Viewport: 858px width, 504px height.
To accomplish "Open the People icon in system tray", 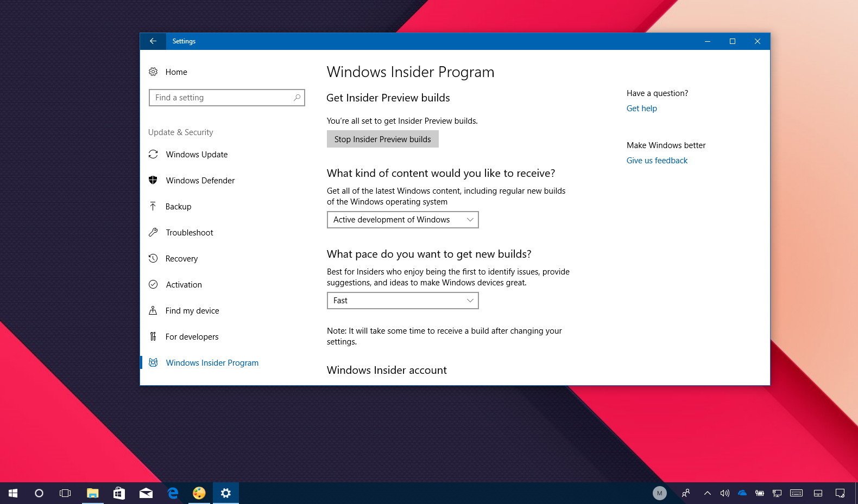I will 686,493.
